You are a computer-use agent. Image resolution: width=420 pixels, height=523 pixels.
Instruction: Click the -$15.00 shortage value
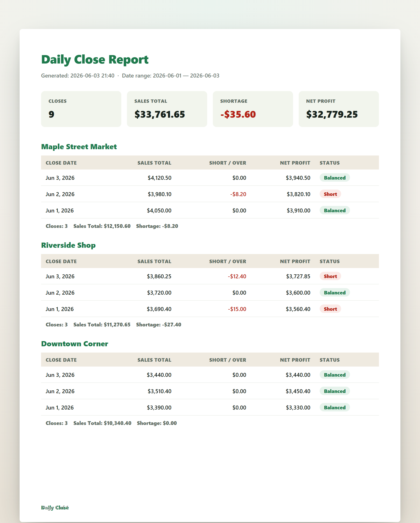(237, 309)
